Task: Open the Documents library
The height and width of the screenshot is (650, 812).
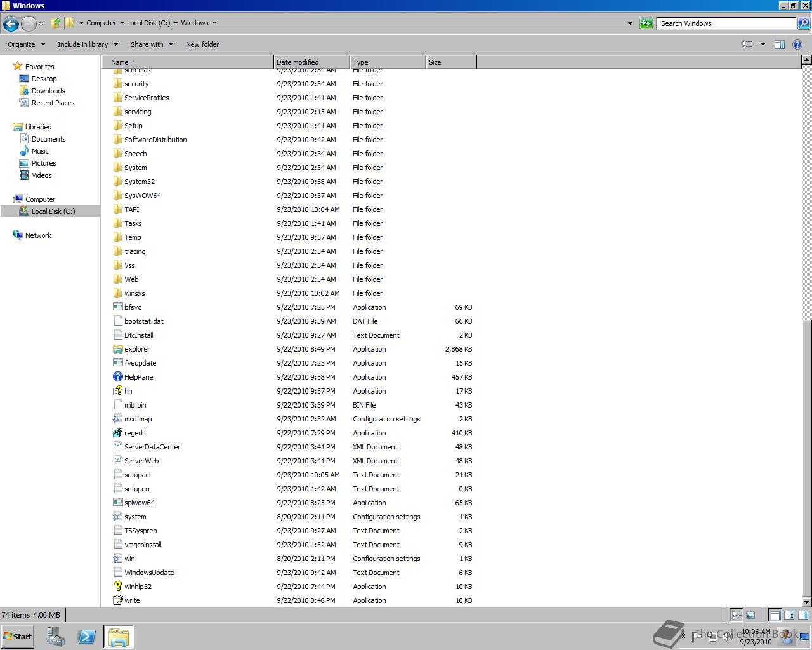Action: (x=48, y=139)
